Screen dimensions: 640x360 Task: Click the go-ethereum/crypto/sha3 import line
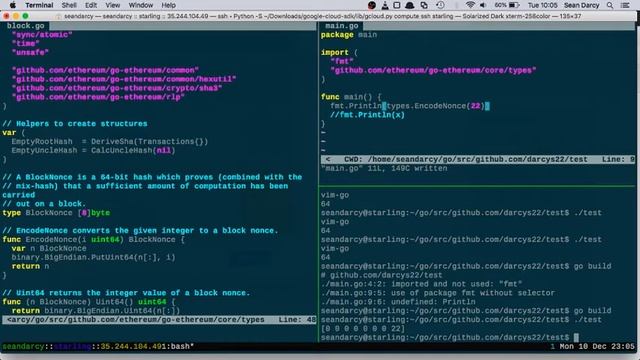pyautogui.click(x=117, y=88)
